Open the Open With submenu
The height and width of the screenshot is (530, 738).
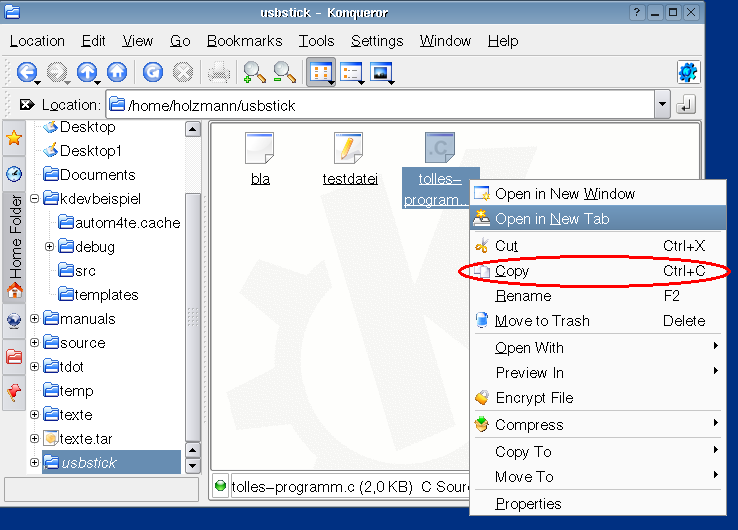coord(598,348)
